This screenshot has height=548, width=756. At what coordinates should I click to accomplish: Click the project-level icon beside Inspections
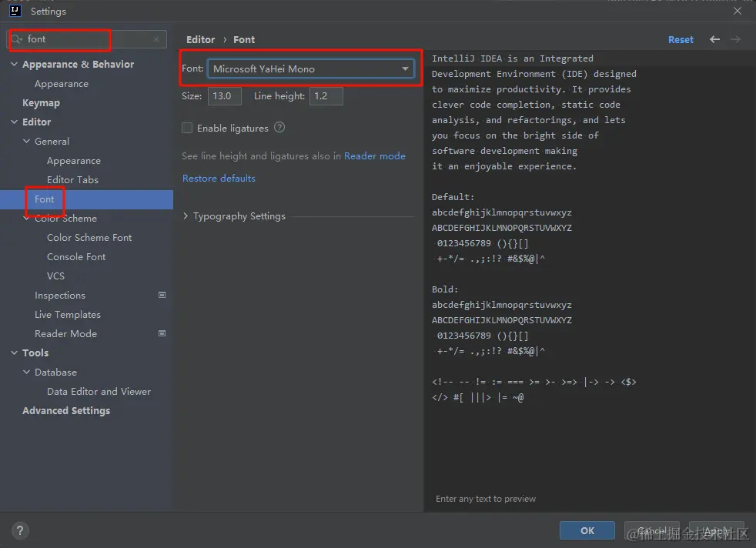tap(162, 295)
